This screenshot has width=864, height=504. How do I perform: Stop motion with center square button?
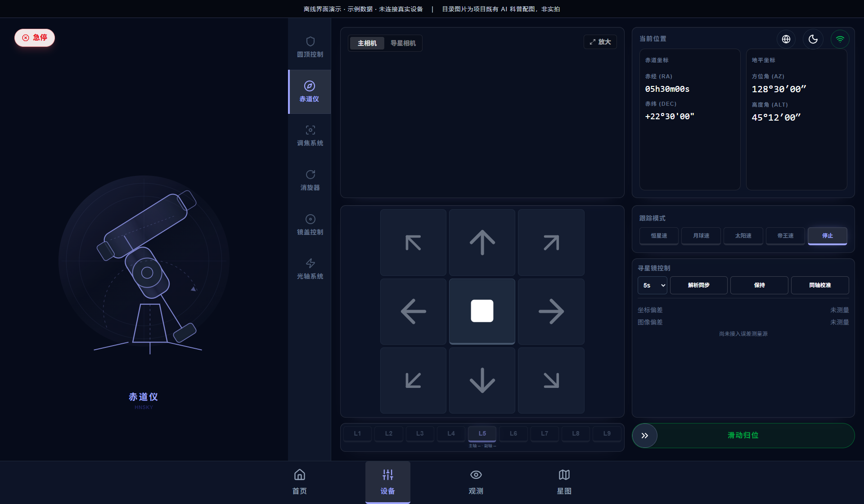tap(482, 311)
